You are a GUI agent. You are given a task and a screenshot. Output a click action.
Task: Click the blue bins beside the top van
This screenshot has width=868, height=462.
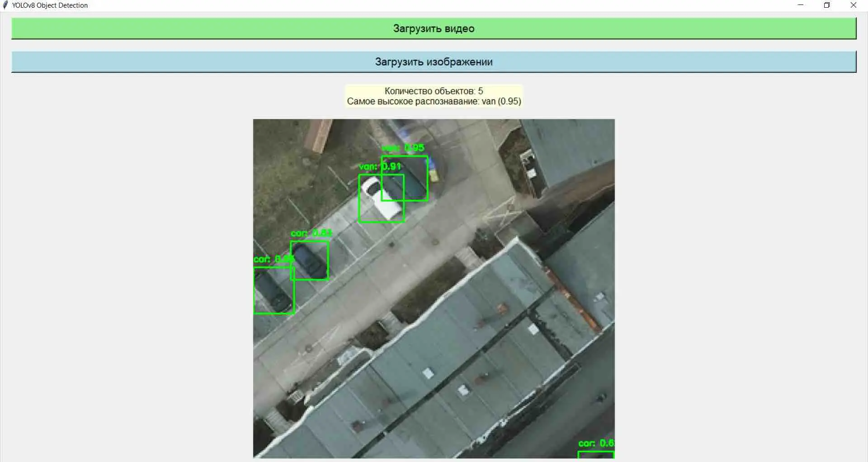point(433,170)
